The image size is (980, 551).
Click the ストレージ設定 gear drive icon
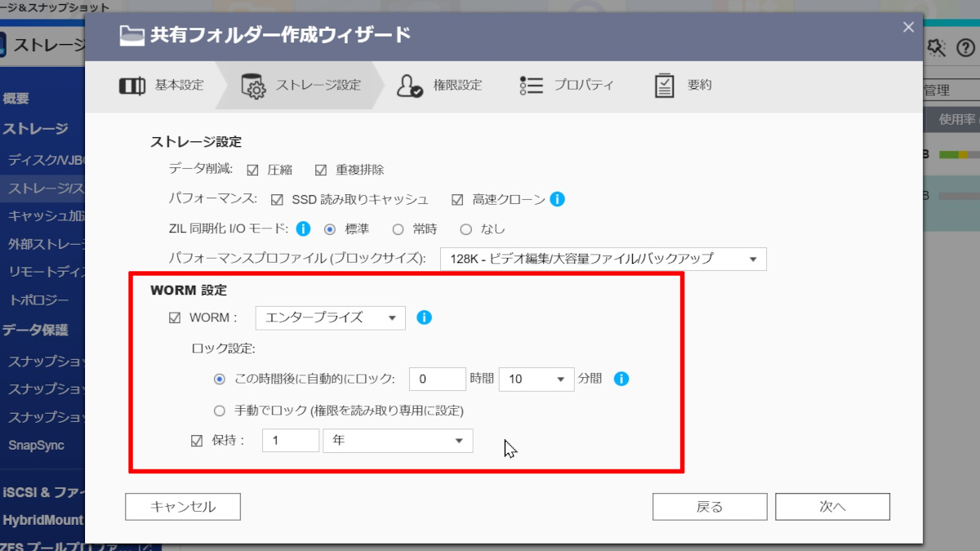[x=254, y=86]
